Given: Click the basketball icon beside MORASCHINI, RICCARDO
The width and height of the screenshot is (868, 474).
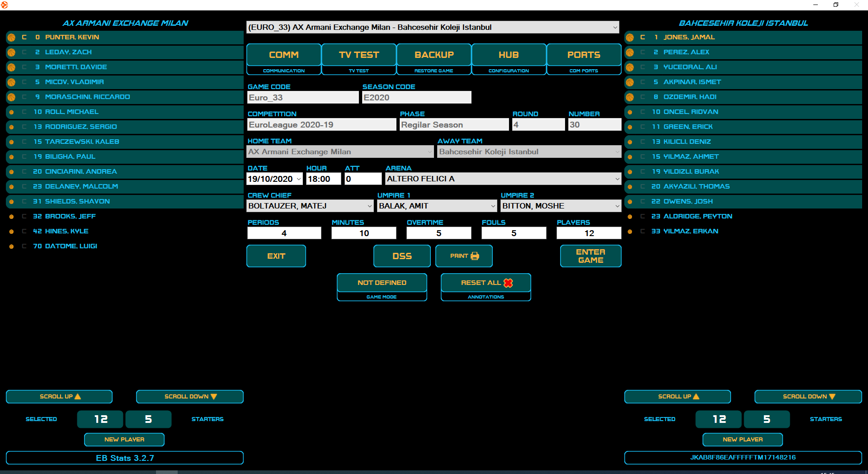Looking at the screenshot, I should click(x=11, y=97).
